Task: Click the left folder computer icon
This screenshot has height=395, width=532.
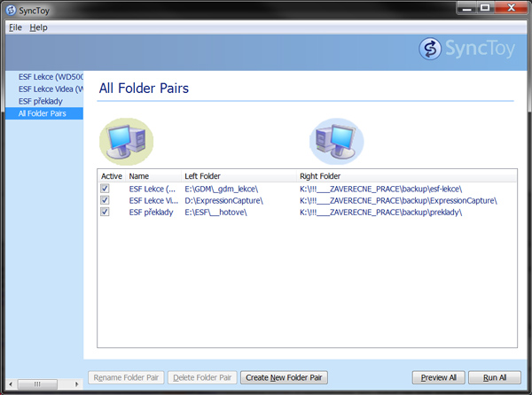Action: 126,140
